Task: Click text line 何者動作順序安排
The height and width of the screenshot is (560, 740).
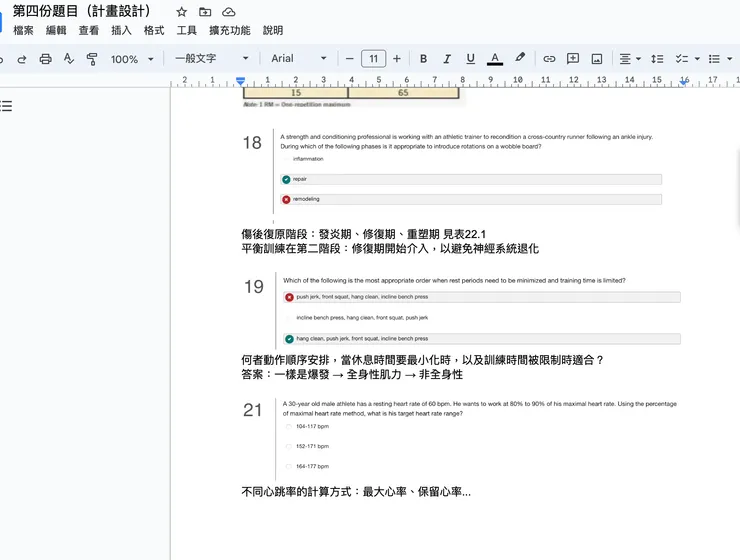Action: [x=422, y=360]
